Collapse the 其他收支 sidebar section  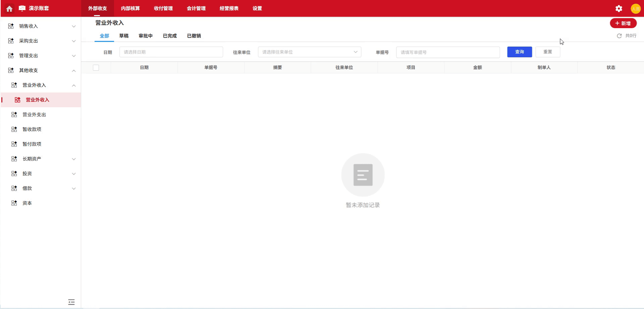pyautogui.click(x=73, y=70)
